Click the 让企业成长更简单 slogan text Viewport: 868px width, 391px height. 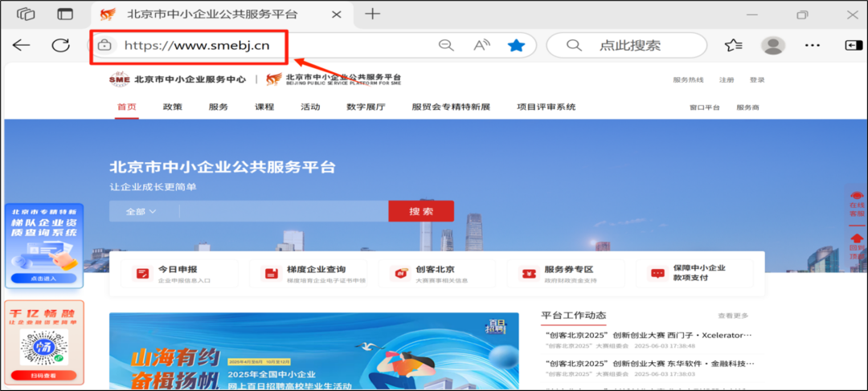153,187
